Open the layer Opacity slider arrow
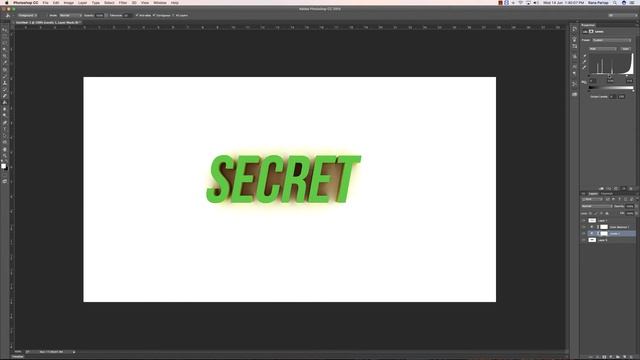The height and width of the screenshot is (360, 640). (637, 206)
